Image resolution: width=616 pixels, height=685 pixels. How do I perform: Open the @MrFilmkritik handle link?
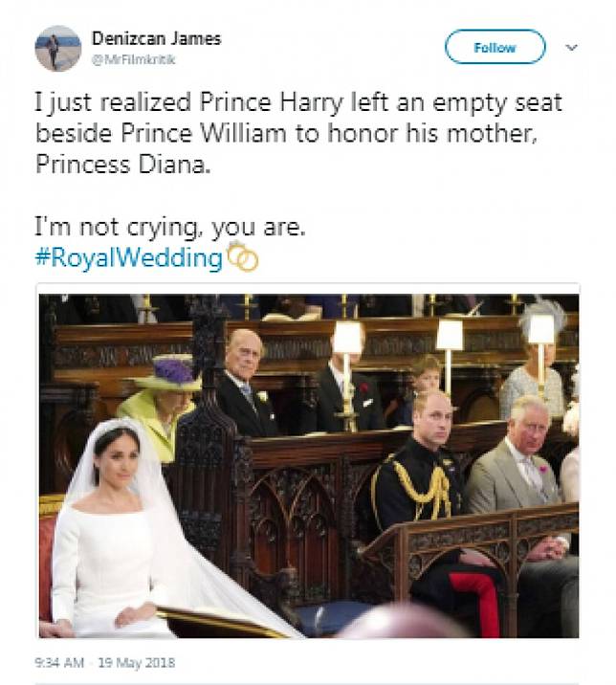coord(134,59)
